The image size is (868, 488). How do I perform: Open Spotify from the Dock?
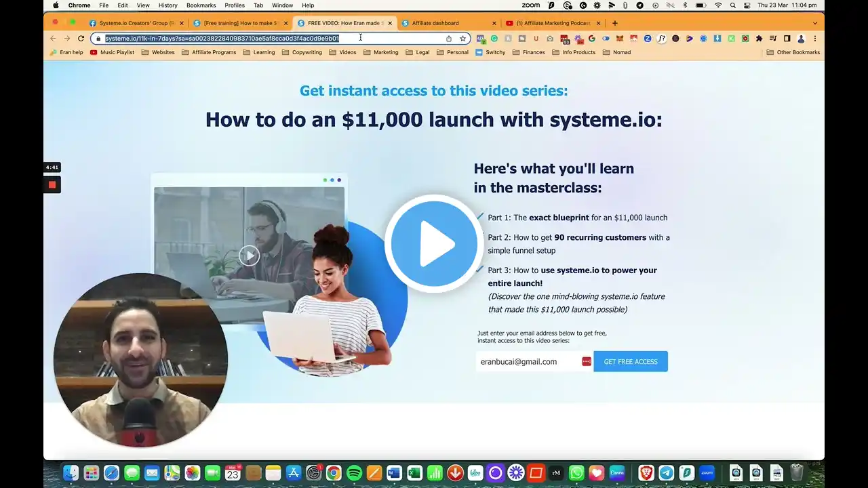pos(354,472)
